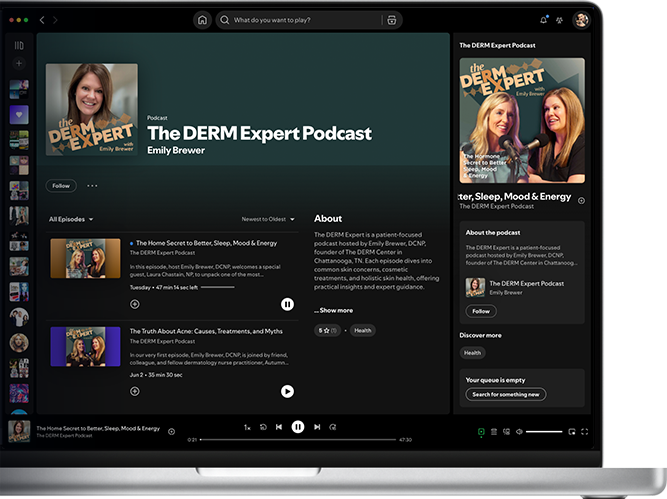
Task: Open Liked Songs heart tile in sidebar
Action: click(x=19, y=114)
